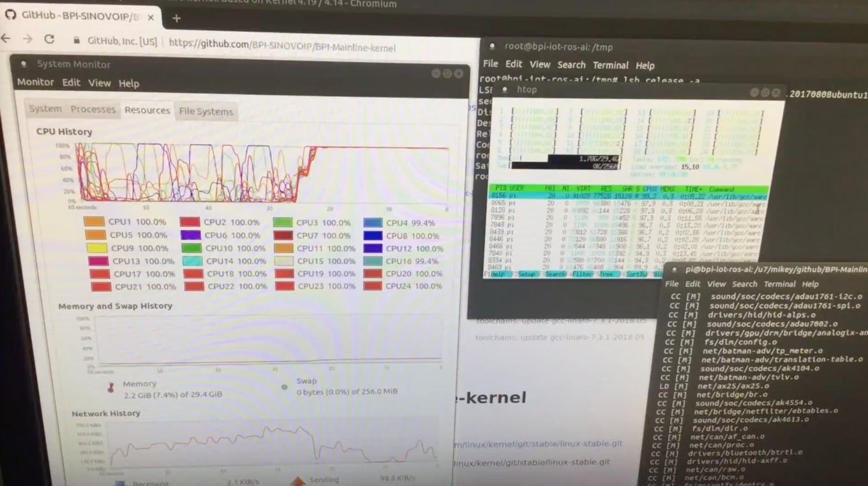Image resolution: width=868 pixels, height=486 pixels.
Task: Open the Monitor menu in System Monitor
Action: click(35, 82)
